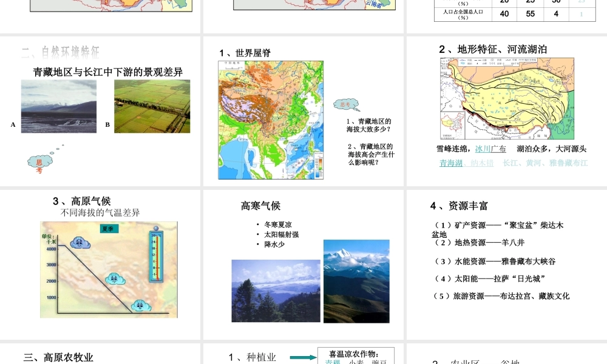The width and height of the screenshot is (607, 364).
Task: Click the forest and mountains photo
Action: click(276, 291)
